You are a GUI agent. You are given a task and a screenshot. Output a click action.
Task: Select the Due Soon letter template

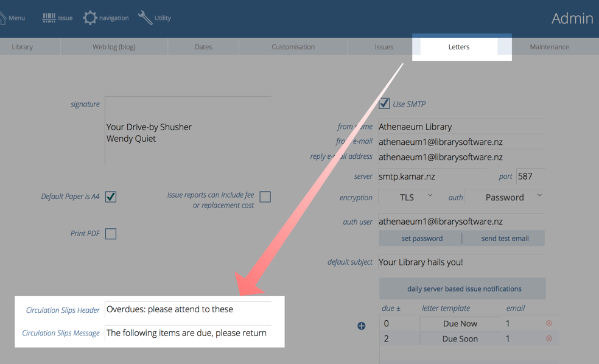(x=460, y=338)
